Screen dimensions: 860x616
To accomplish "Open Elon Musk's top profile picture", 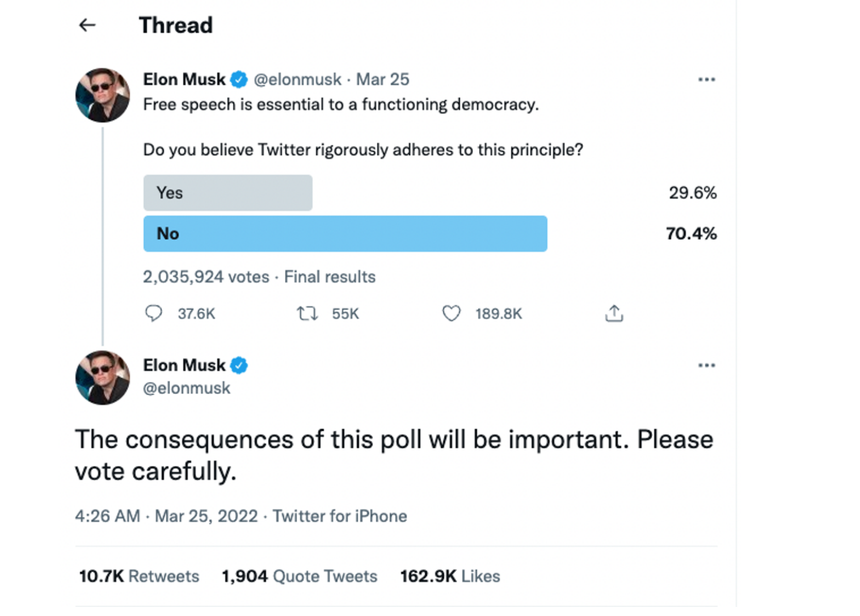I will pos(103,95).
